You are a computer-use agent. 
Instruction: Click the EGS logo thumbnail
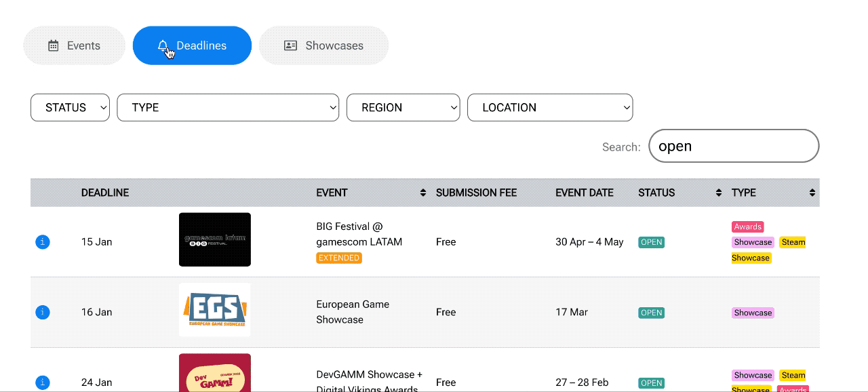[x=215, y=310]
